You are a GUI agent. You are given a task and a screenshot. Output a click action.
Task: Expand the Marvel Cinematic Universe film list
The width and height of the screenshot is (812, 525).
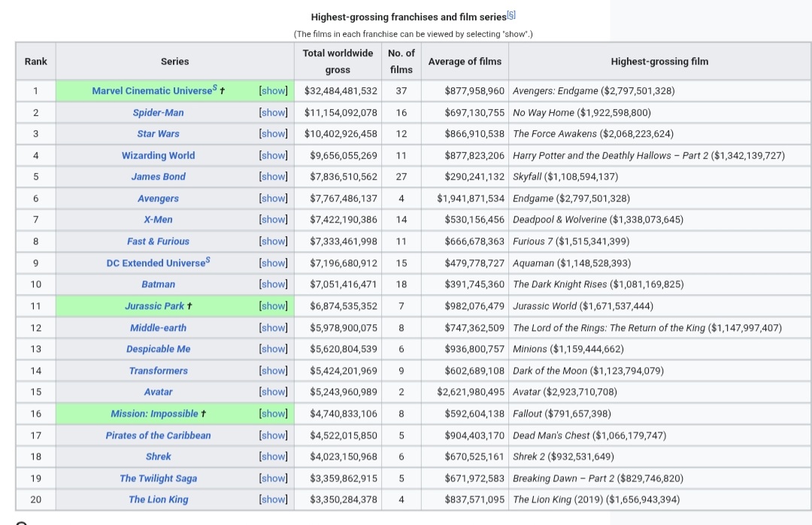pyautogui.click(x=274, y=91)
